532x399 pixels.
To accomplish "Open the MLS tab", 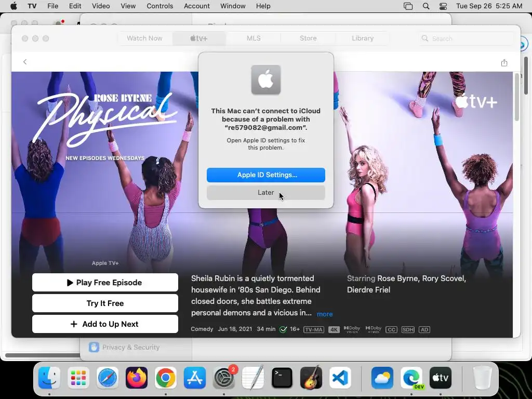I will 254,38.
